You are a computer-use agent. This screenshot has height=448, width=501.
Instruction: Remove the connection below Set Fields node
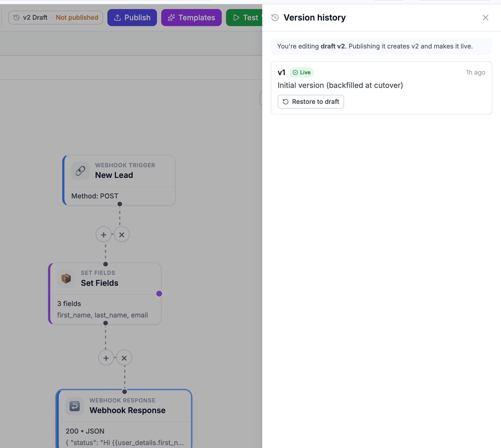tap(124, 358)
